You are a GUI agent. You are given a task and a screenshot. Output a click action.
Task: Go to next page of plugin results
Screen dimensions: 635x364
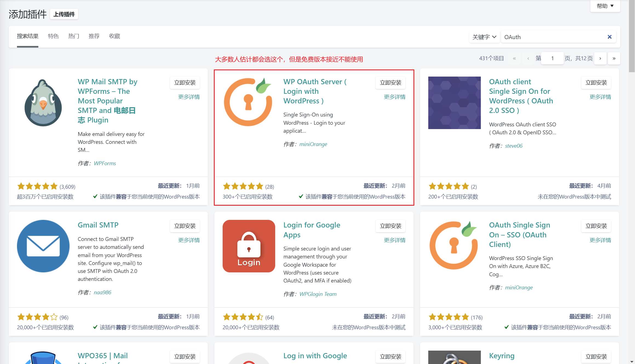coord(600,58)
